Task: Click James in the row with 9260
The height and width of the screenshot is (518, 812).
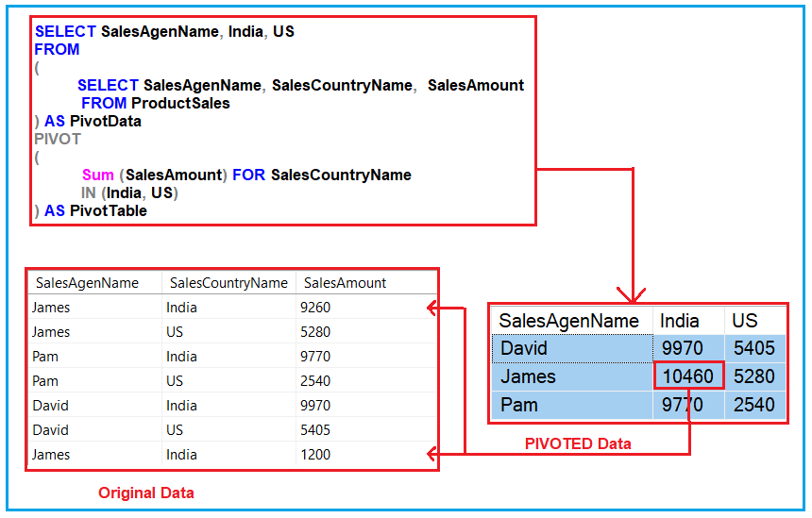Action: (x=51, y=308)
